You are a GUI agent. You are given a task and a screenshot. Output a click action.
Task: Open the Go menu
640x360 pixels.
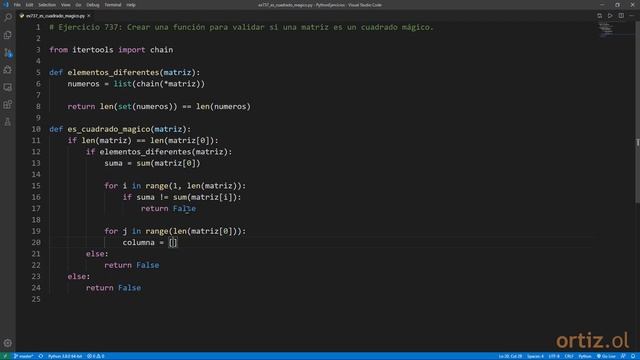(x=78, y=5)
